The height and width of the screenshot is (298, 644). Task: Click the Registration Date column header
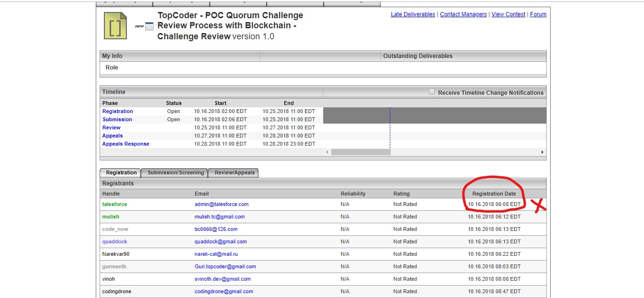click(494, 194)
